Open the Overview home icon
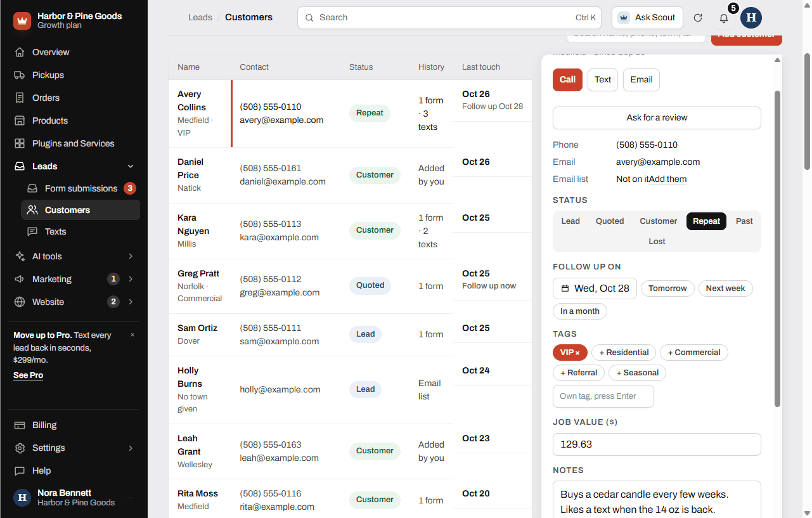 coord(20,52)
